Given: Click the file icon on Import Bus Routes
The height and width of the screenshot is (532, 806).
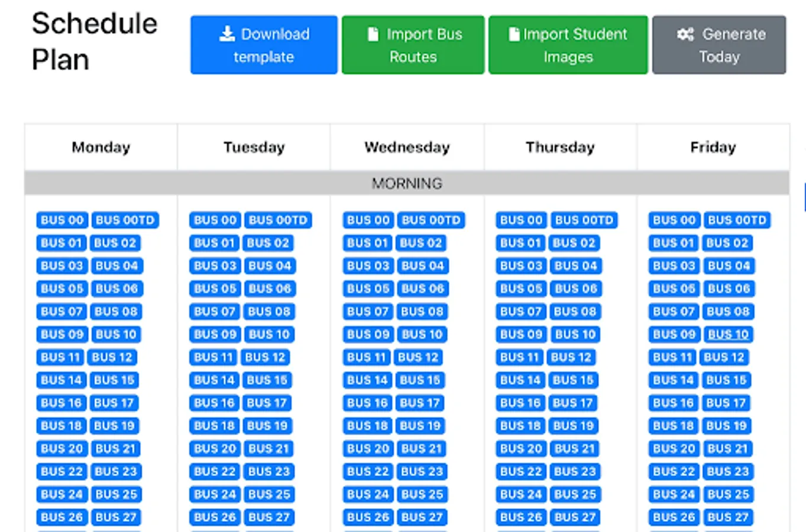Looking at the screenshot, I should (373, 34).
